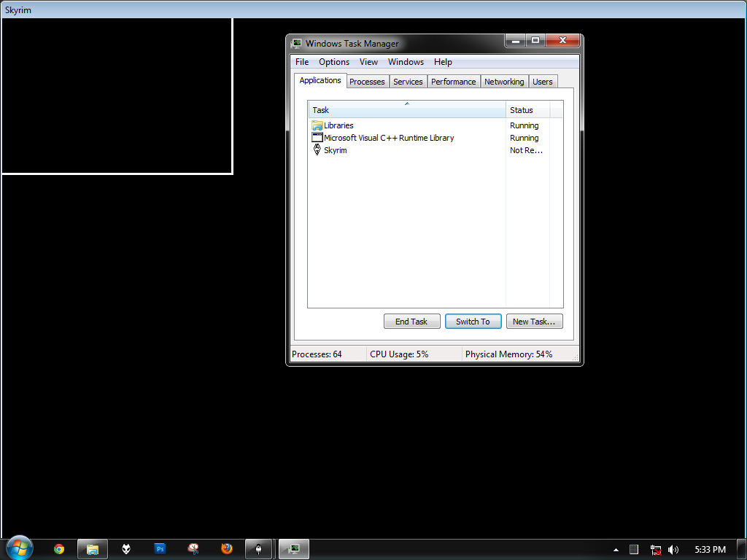Screen dimensions: 747x560
Task: Launch the Snipping Tool from the taskbar
Action: click(193, 549)
